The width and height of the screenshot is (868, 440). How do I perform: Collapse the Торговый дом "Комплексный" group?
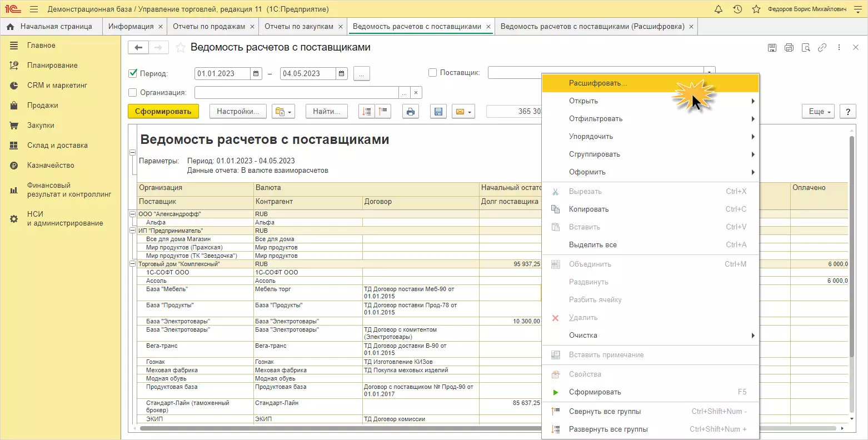132,264
